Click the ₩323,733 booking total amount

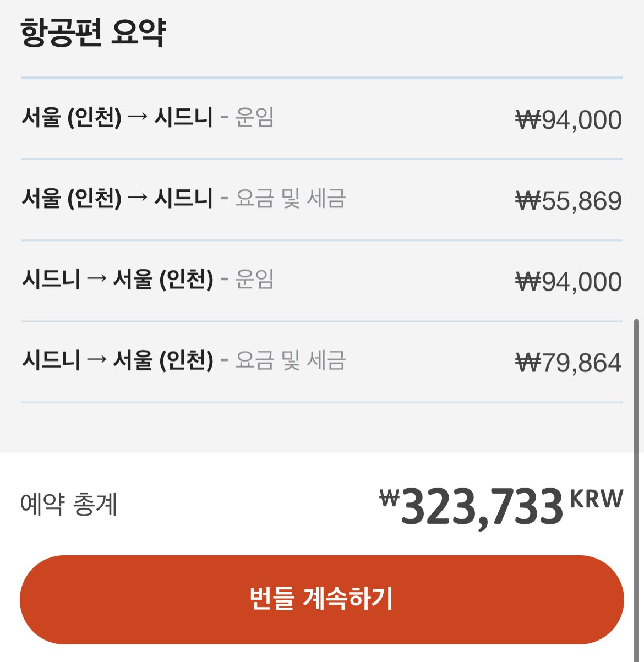(x=481, y=506)
